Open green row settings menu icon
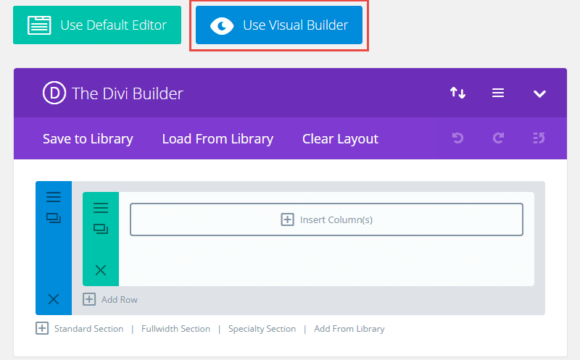This screenshot has height=360, width=580. click(101, 208)
